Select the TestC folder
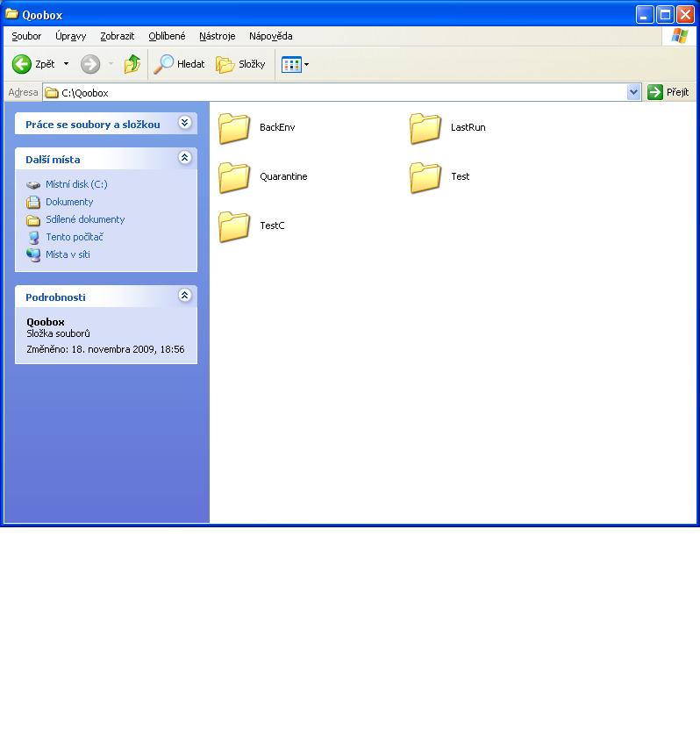 point(234,226)
